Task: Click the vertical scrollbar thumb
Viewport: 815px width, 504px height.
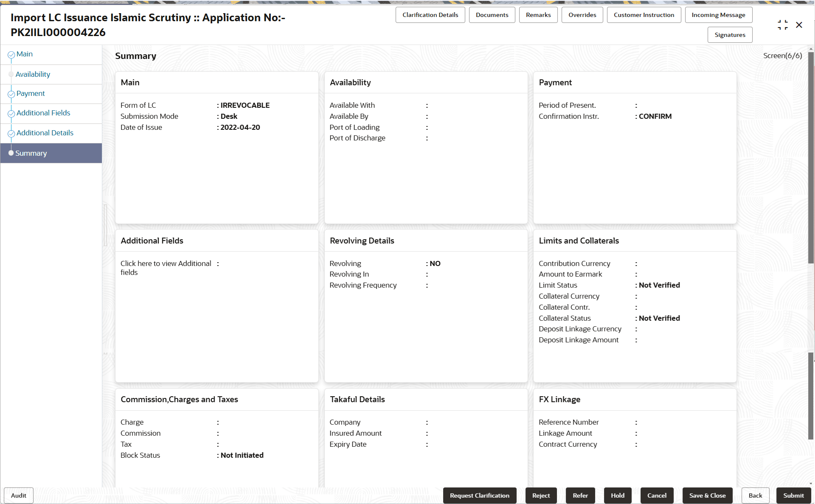Action: point(811,157)
